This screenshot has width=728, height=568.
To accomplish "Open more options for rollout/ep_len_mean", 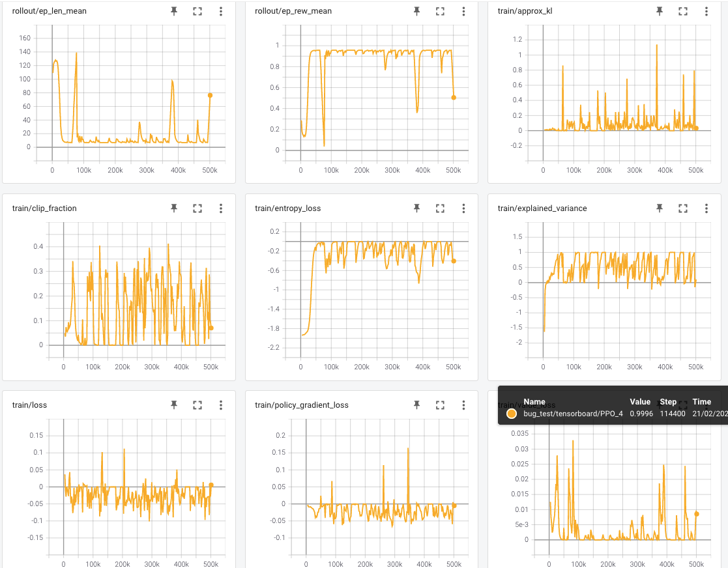I will [x=220, y=11].
